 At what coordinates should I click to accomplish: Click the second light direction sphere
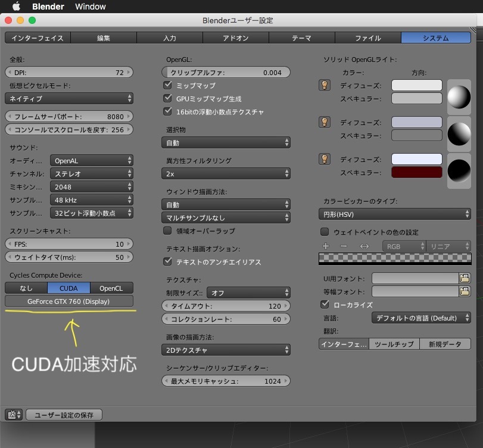pyautogui.click(x=459, y=134)
